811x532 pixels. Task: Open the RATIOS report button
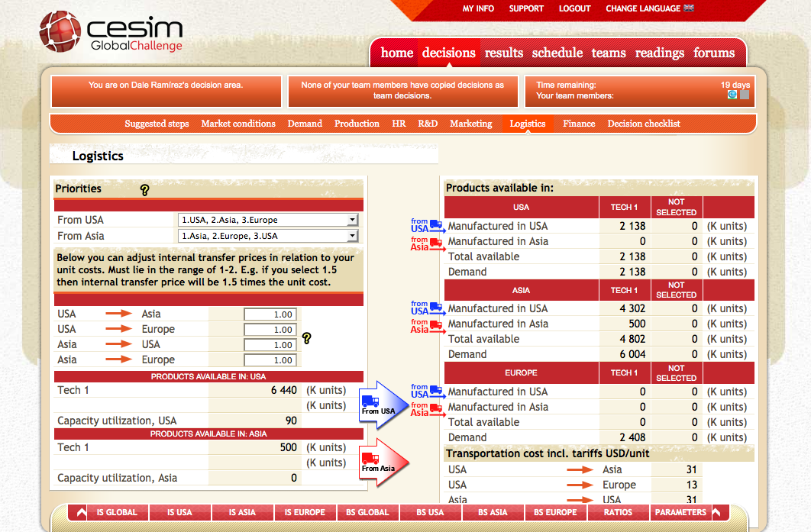(618, 512)
